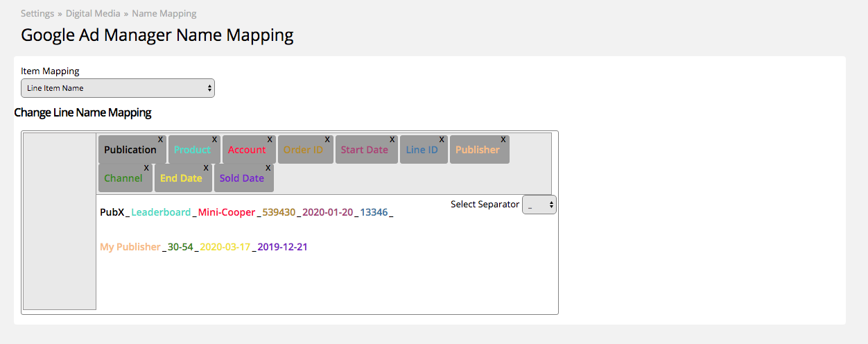Open the Item Mapping dropdown

pos(118,88)
